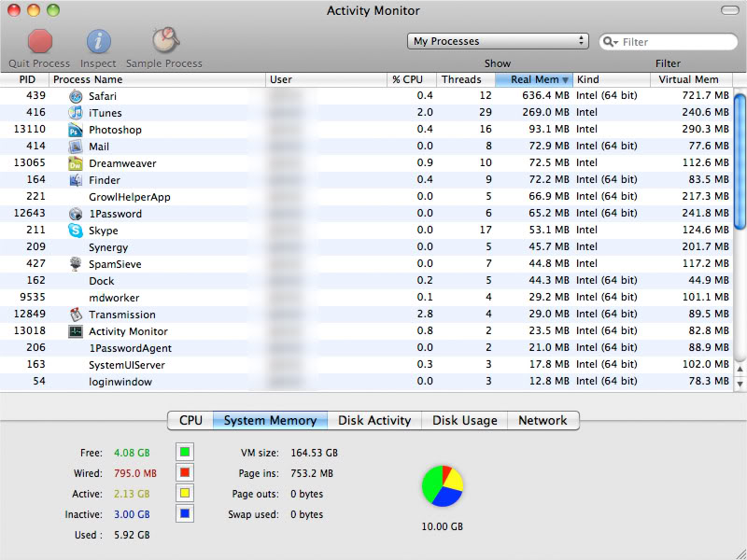Open the Disk Usage tab
Viewport: 747px width, 560px height.
[x=464, y=421]
